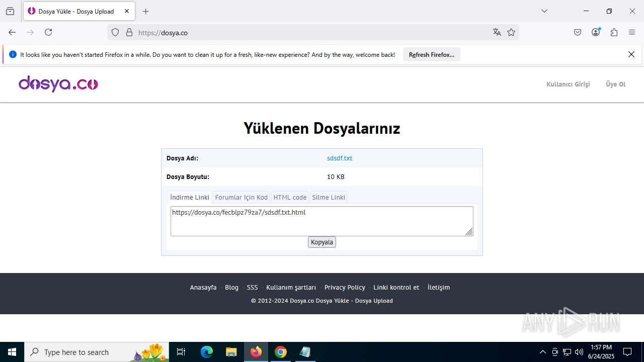Viewport: 644px width, 362px height.
Task: Select the İndirme Linki tab
Action: point(190,197)
